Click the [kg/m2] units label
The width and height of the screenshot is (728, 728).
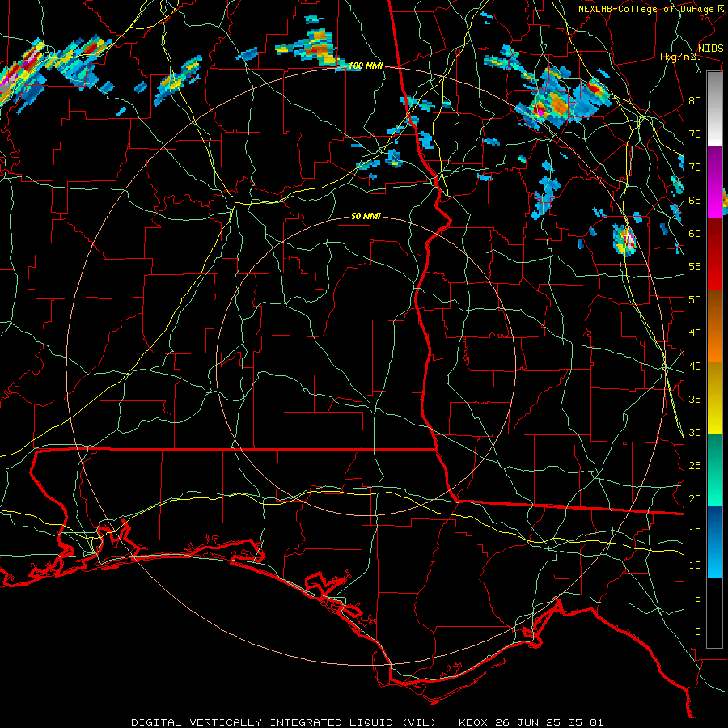pos(680,57)
